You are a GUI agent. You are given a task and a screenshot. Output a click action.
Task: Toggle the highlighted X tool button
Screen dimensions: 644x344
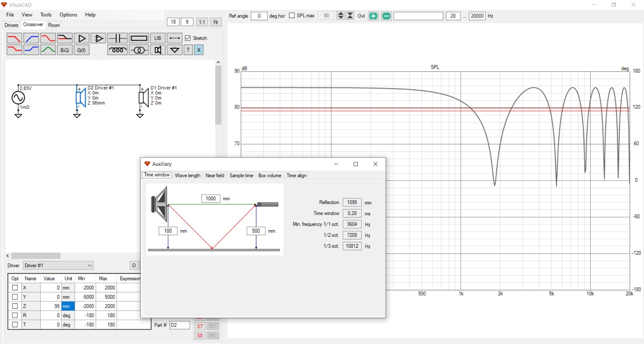(x=199, y=50)
